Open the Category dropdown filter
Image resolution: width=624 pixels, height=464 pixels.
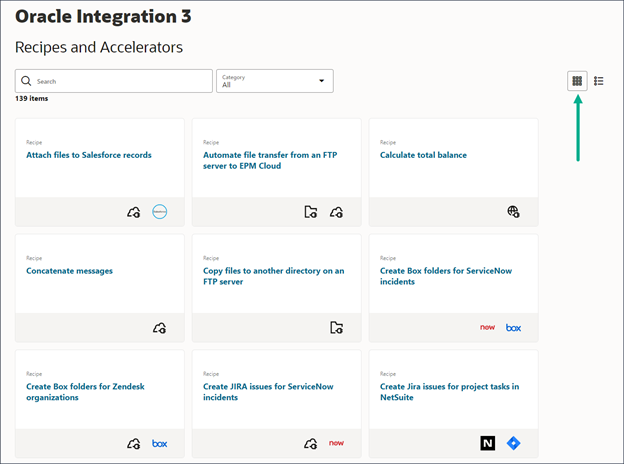tap(275, 81)
